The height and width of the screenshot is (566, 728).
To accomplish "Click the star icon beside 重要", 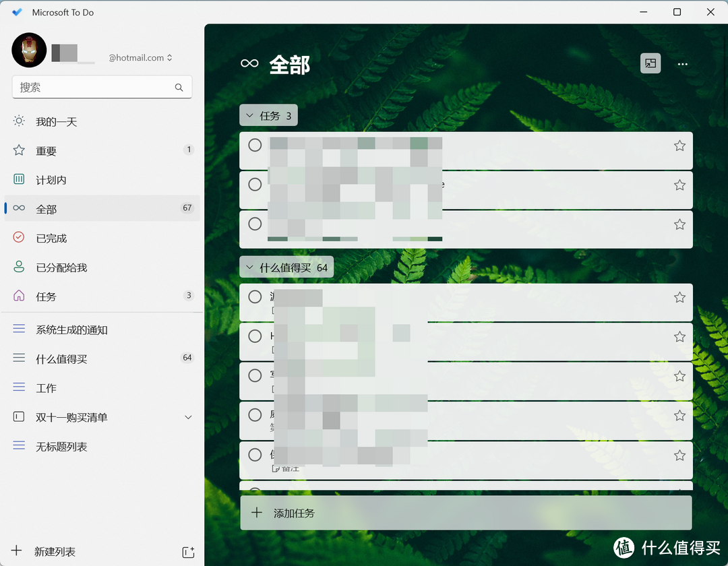I will pos(19,150).
